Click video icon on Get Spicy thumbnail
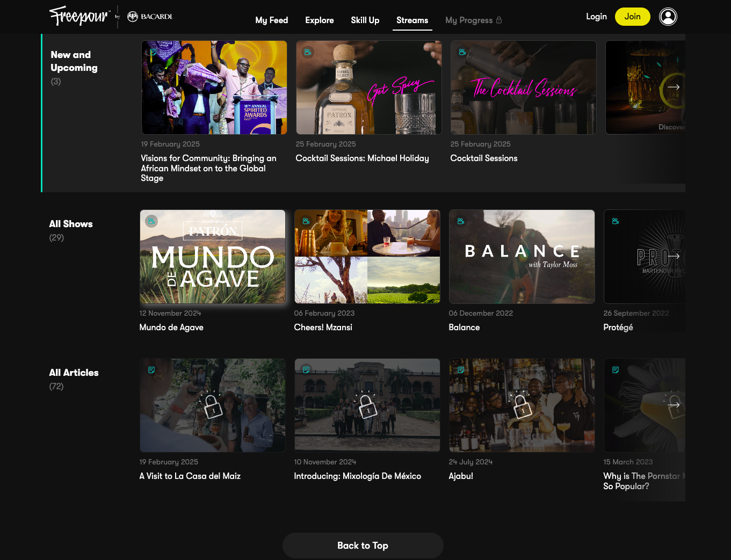The image size is (731, 560). [308, 52]
